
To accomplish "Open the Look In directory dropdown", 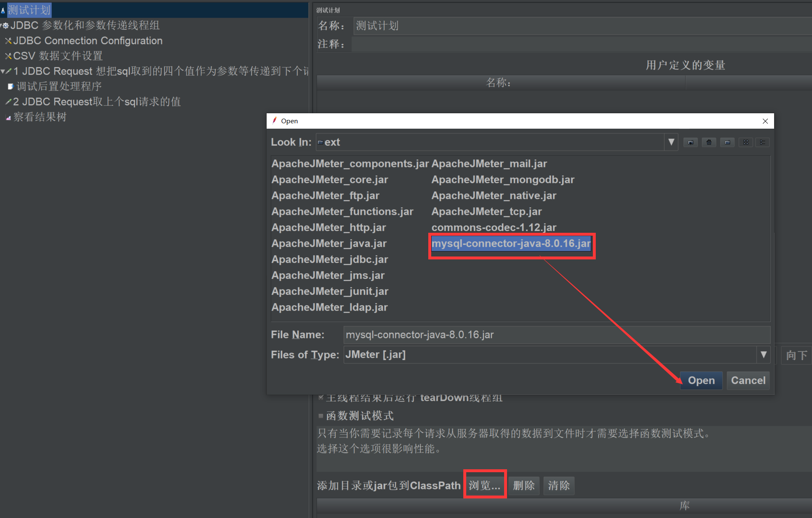I will [671, 142].
